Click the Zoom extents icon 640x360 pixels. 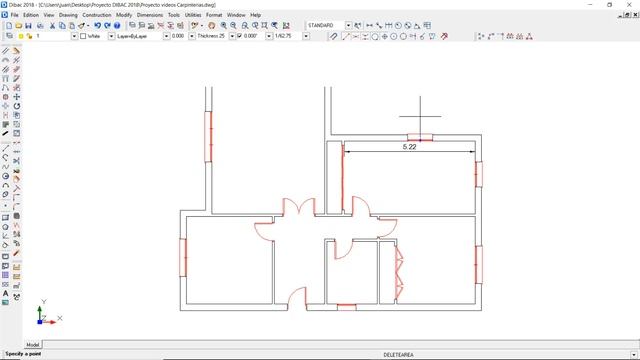pyautogui.click(x=264, y=25)
